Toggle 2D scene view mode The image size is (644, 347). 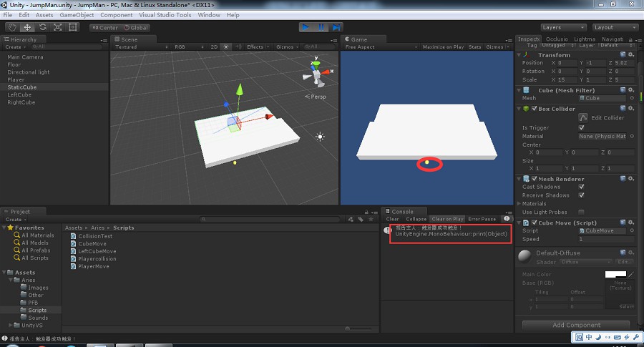pyautogui.click(x=214, y=47)
